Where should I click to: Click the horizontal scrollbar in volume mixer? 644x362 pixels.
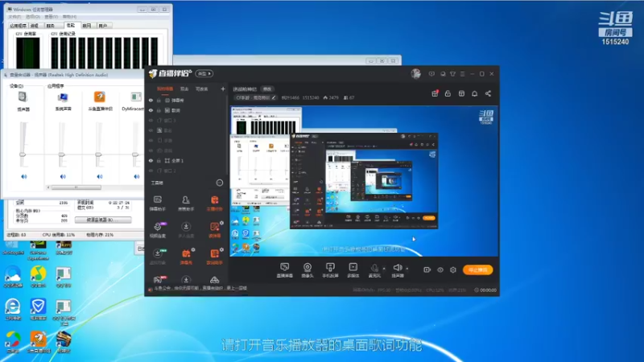[x=76, y=187]
